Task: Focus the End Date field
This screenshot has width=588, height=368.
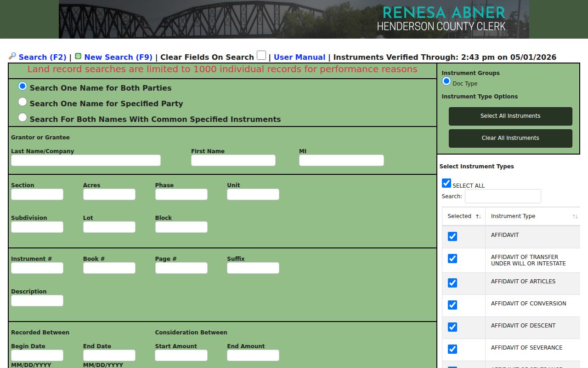Action: [109, 355]
